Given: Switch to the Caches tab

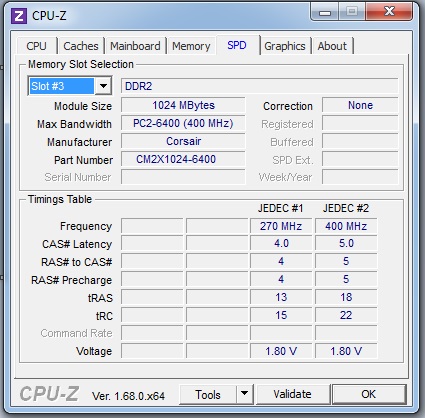Looking at the screenshot, I should (x=81, y=46).
